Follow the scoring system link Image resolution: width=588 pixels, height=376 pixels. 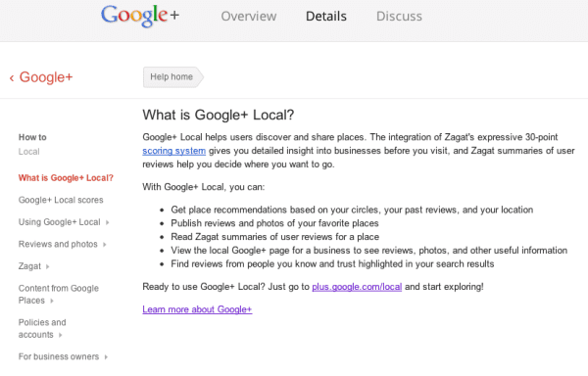pos(174,151)
